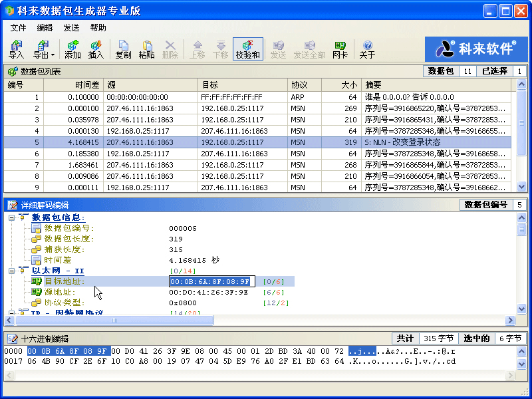Click the 复制 (Copy) toolbar icon
This screenshot has width=532, height=399.
pyautogui.click(x=123, y=49)
